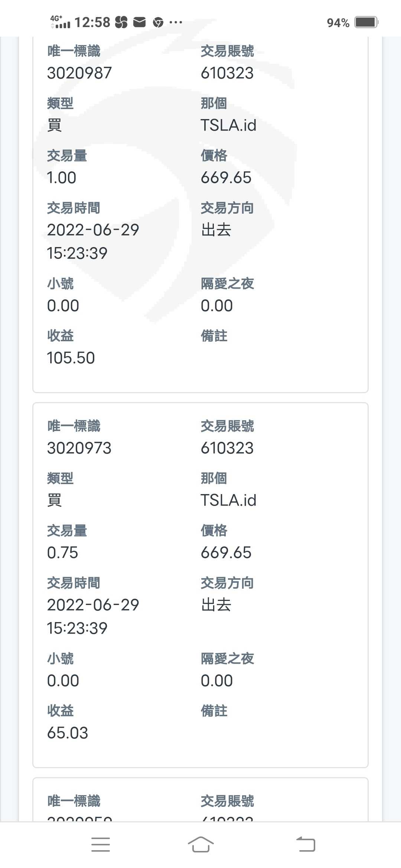Tap TSLA.id symbol in order 3020987 card

[x=228, y=125]
